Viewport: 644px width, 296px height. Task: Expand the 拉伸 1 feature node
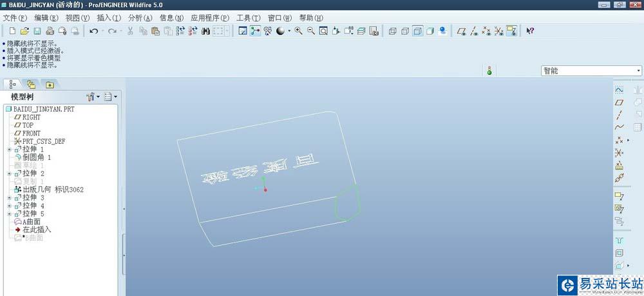tap(10, 150)
